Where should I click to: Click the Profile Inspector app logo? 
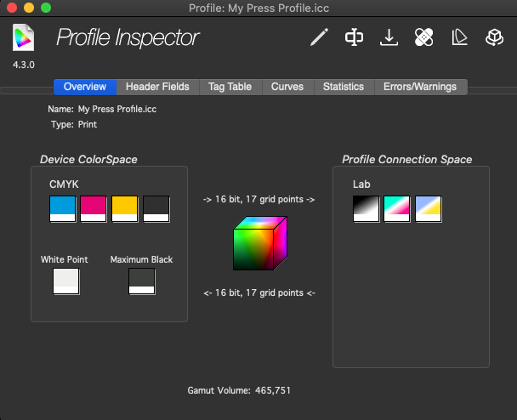(24, 37)
